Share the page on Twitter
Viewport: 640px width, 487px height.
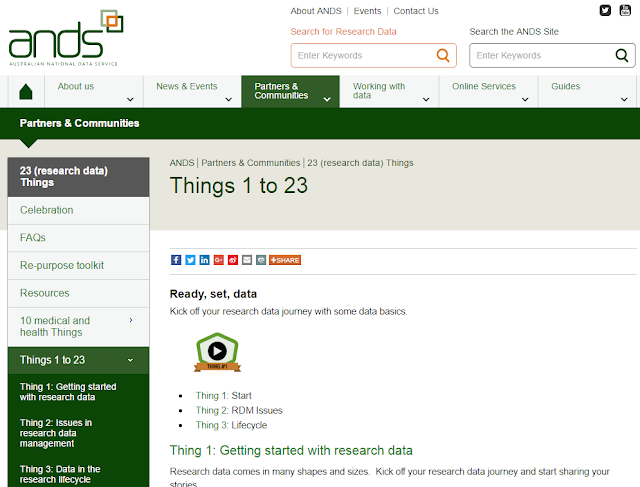point(190,260)
